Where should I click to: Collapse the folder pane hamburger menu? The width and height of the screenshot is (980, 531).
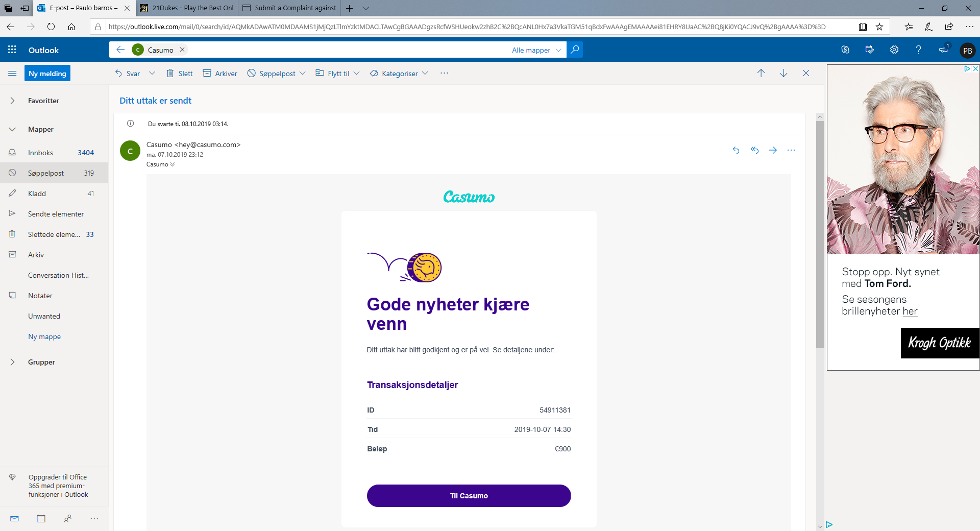(12, 73)
